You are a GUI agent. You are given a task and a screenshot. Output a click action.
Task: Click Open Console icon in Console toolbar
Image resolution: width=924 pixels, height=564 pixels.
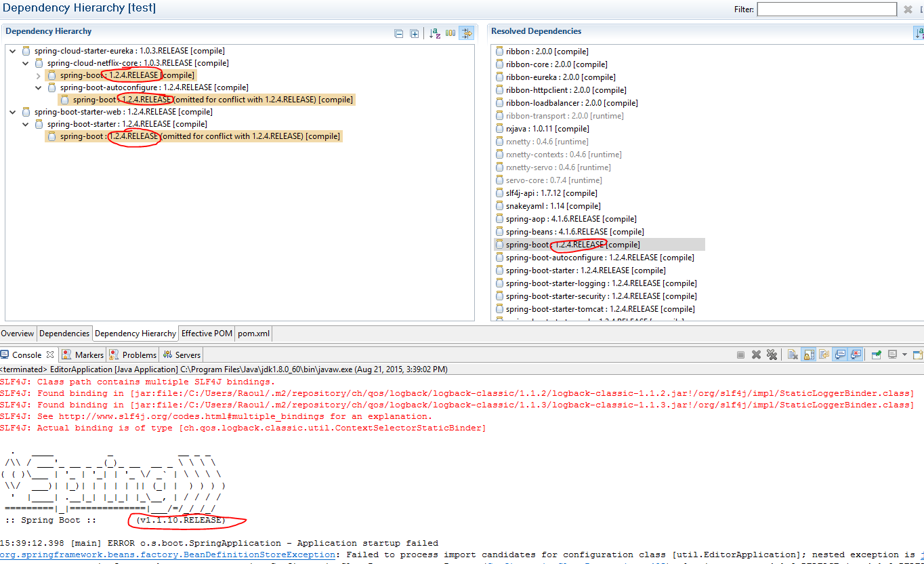click(918, 355)
